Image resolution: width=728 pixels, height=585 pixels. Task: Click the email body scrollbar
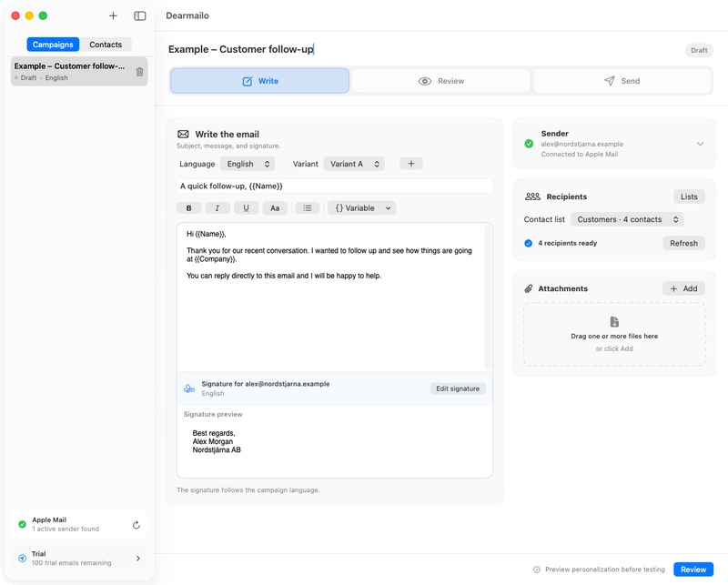coord(488,298)
